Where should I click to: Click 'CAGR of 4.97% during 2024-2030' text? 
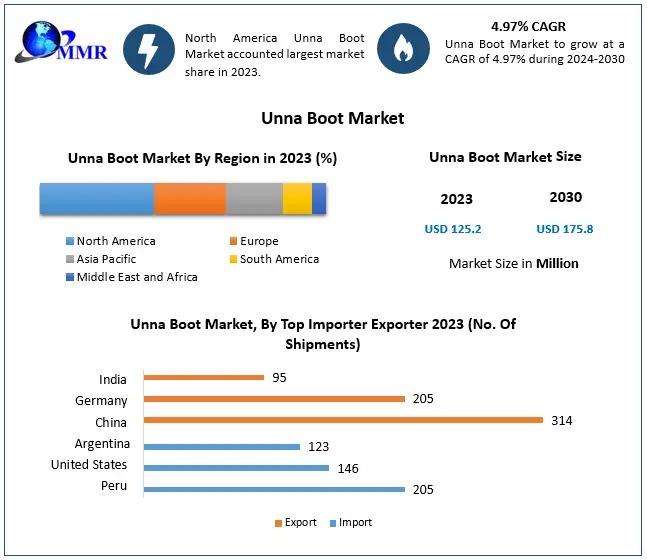point(535,59)
